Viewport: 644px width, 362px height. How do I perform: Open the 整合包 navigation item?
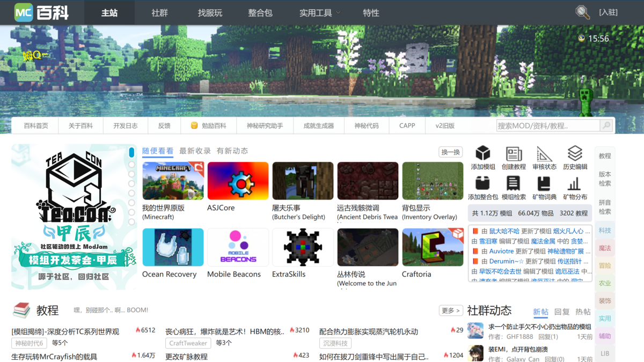point(260,13)
